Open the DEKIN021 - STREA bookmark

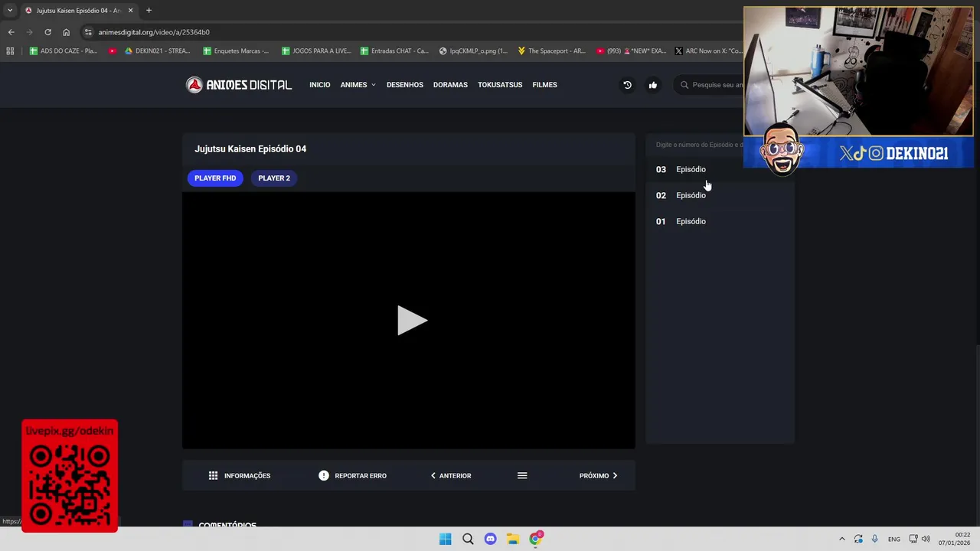pyautogui.click(x=157, y=51)
